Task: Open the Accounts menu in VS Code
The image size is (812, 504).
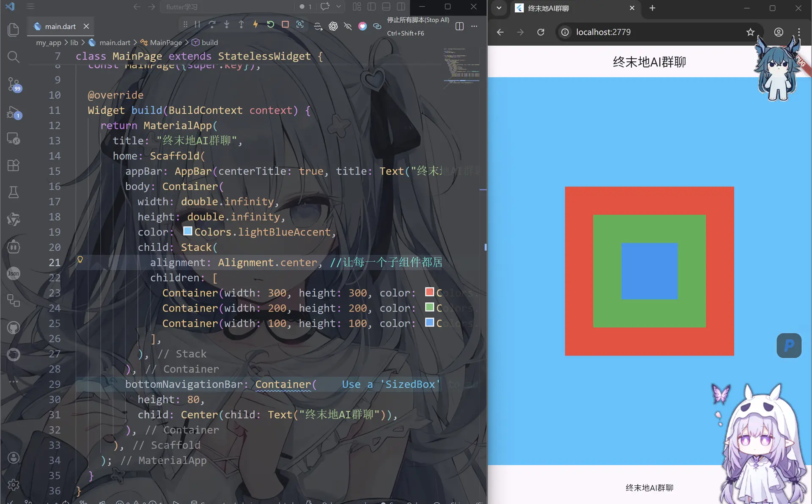Action: click(14, 457)
